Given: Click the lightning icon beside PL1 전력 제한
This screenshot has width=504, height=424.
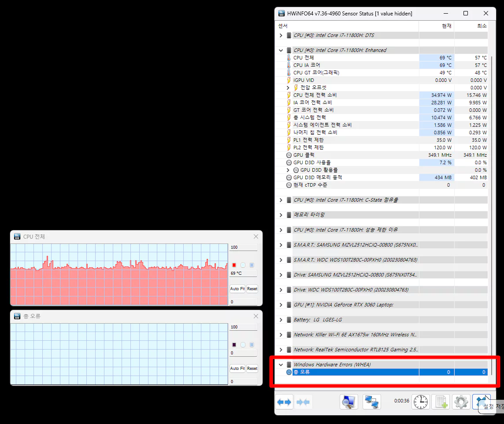Looking at the screenshot, I should pyautogui.click(x=289, y=140).
